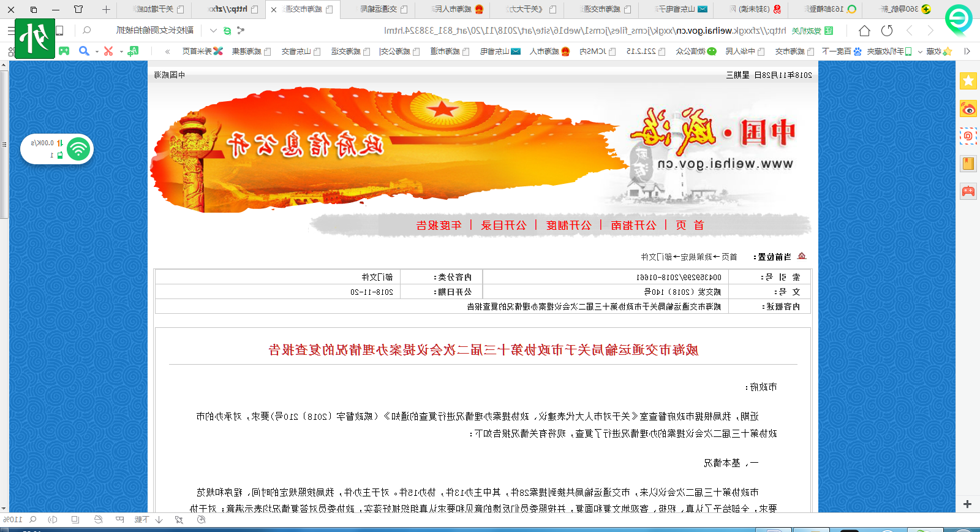
Task: Reload the page with the refresh icon
Action: click(x=887, y=31)
